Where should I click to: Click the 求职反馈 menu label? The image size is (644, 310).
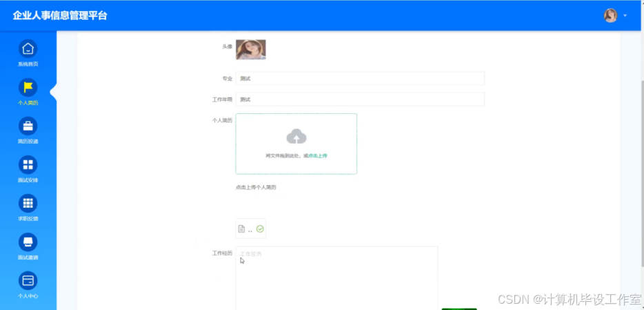[x=28, y=219]
